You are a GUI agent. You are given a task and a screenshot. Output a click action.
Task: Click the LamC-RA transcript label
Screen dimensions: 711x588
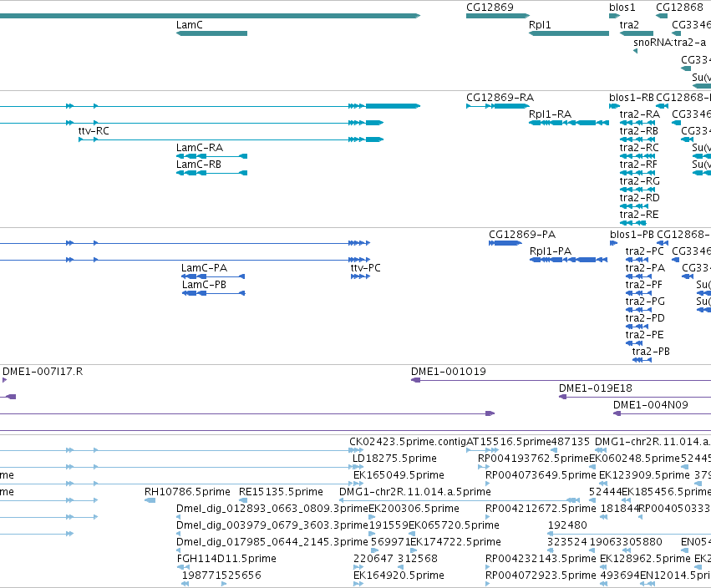200,148
